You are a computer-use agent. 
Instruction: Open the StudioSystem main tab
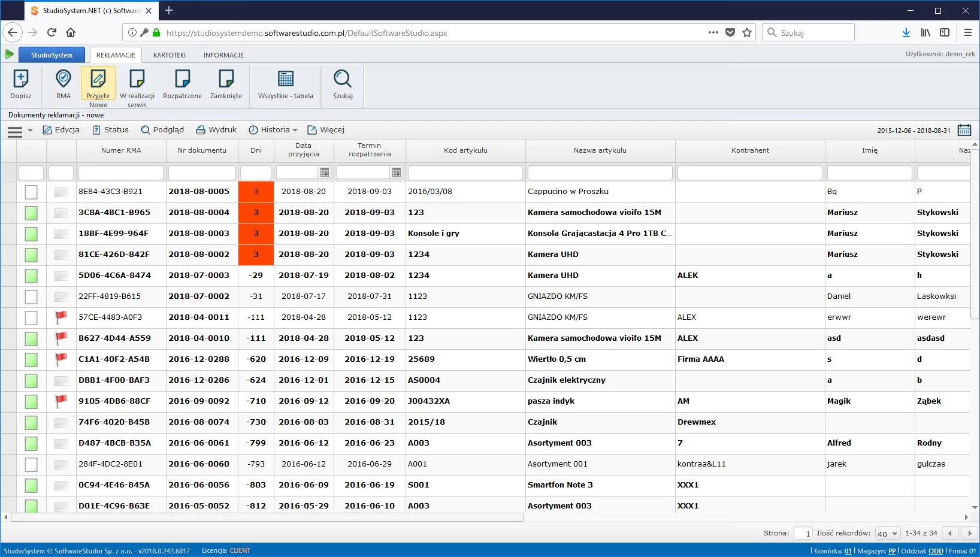(52, 55)
